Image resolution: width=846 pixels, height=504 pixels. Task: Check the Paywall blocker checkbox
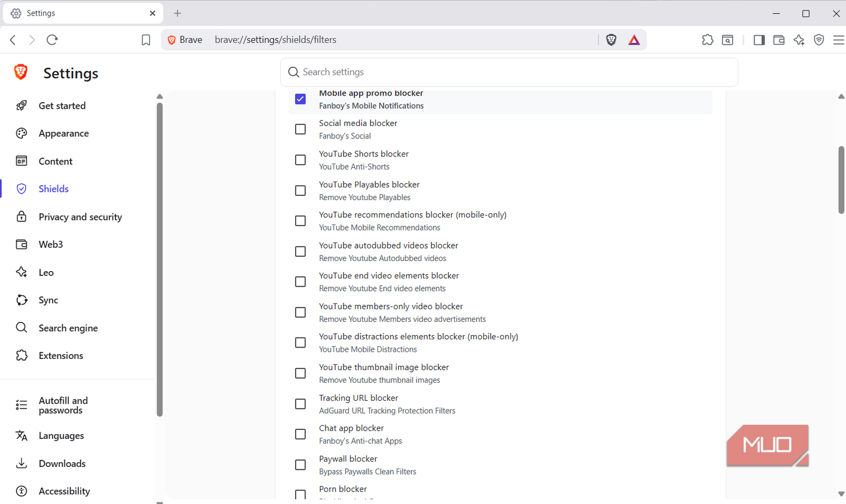click(x=301, y=465)
